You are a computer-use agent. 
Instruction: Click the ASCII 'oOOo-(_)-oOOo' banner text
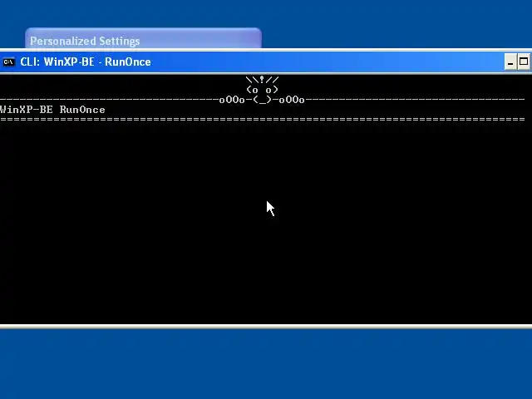pos(262,100)
